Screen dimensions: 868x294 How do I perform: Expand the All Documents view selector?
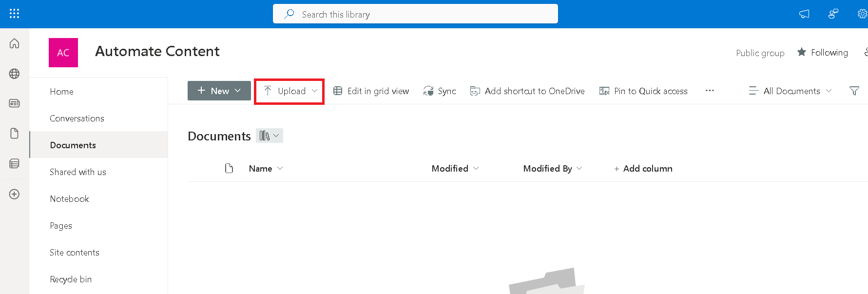(791, 91)
